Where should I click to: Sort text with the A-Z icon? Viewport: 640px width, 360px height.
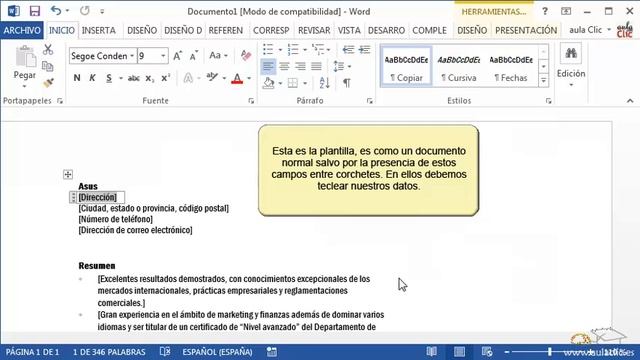(x=324, y=83)
